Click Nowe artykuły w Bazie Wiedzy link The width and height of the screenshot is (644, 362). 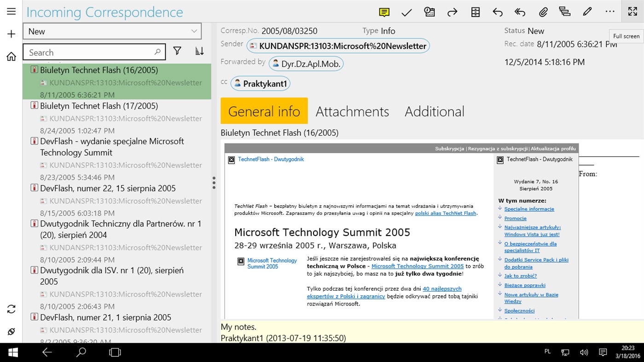pyautogui.click(x=531, y=298)
